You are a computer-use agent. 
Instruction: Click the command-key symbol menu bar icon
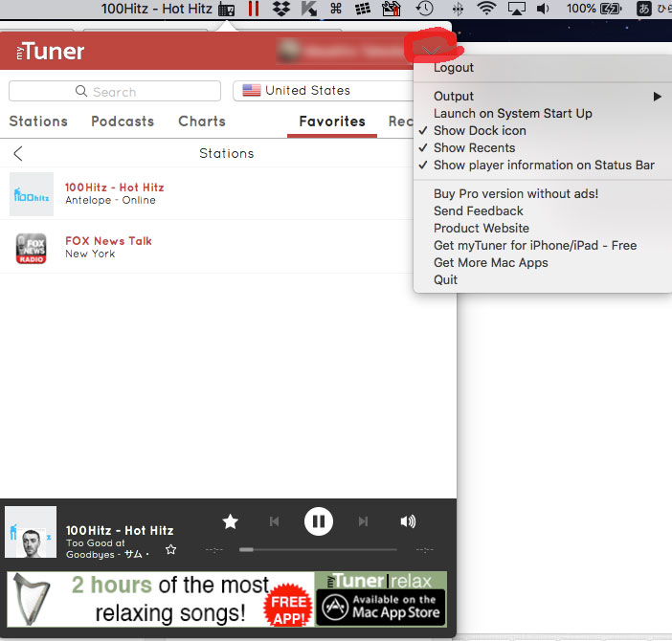336,9
